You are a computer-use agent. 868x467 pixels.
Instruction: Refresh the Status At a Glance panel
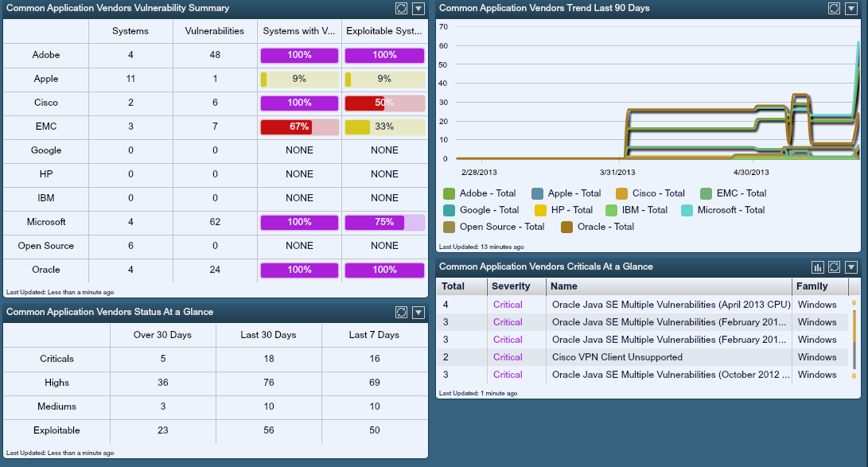click(401, 313)
